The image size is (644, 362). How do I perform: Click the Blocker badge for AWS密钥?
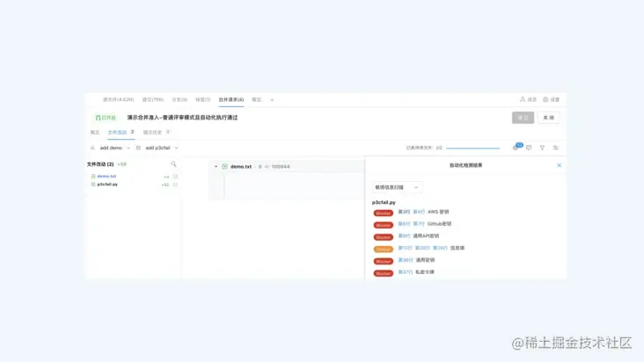click(x=384, y=214)
